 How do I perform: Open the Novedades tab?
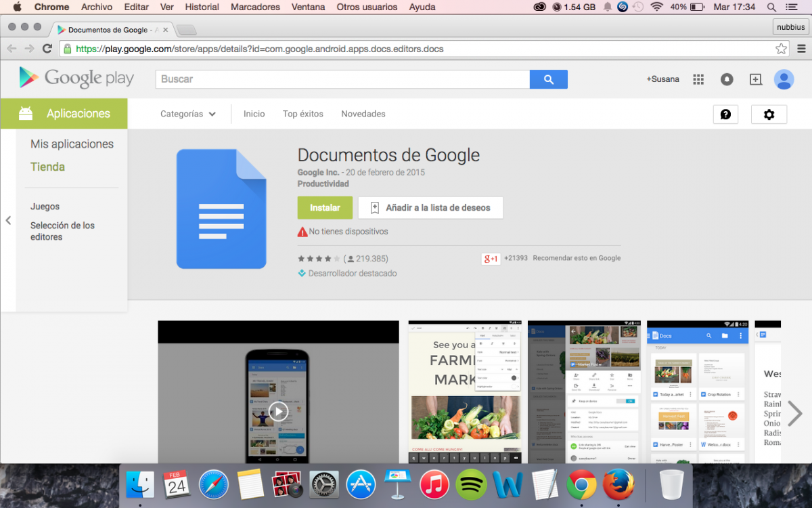(x=363, y=114)
